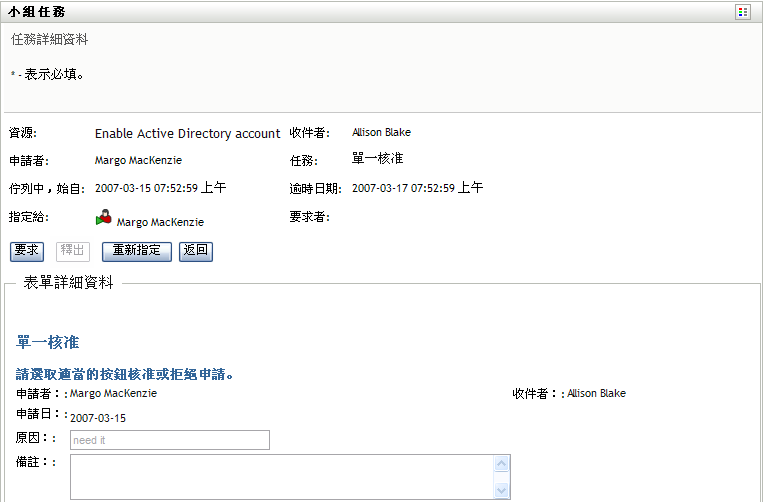The image size is (765, 502).
Task: Click the user icon beside assigned Margo MacKenzie
Action: tap(104, 217)
